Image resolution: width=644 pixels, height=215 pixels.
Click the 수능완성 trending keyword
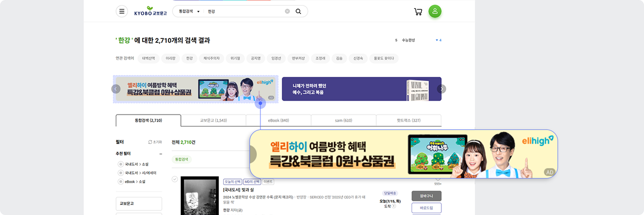[x=408, y=40]
